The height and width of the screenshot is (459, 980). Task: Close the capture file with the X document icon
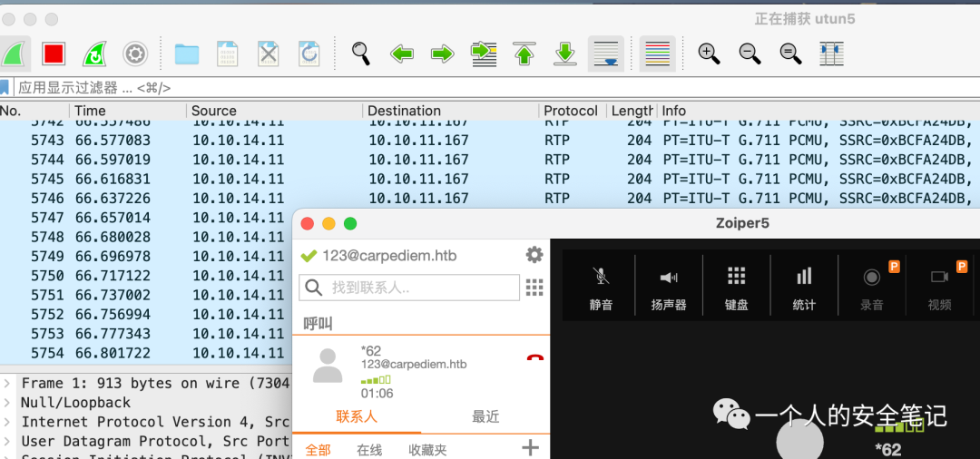pyautogui.click(x=268, y=54)
